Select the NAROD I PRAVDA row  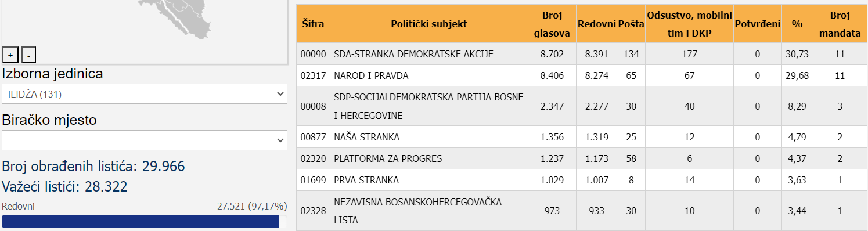point(582,75)
